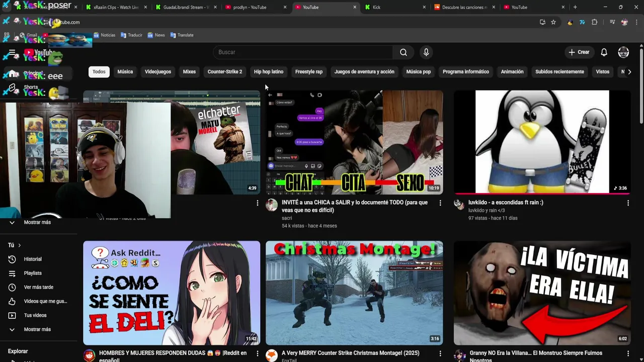Show more filter chips with right arrow
This screenshot has width=644, height=362.
(629, 72)
